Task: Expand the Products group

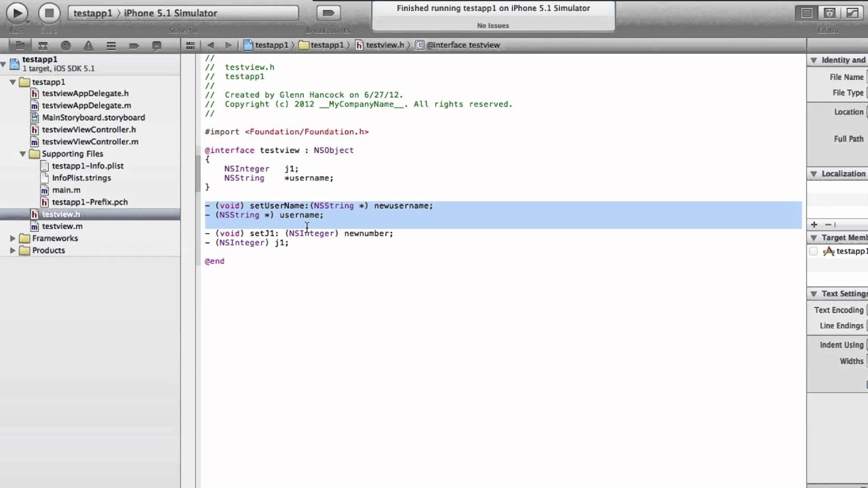Action: tap(12, 251)
